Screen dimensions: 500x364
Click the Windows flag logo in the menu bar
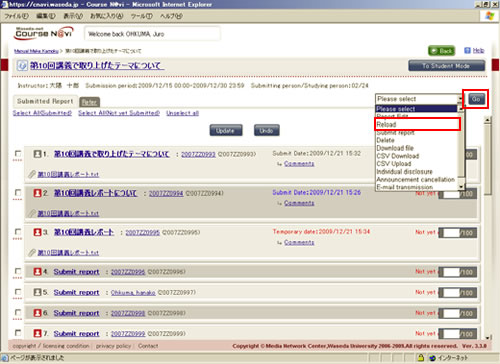(x=489, y=16)
